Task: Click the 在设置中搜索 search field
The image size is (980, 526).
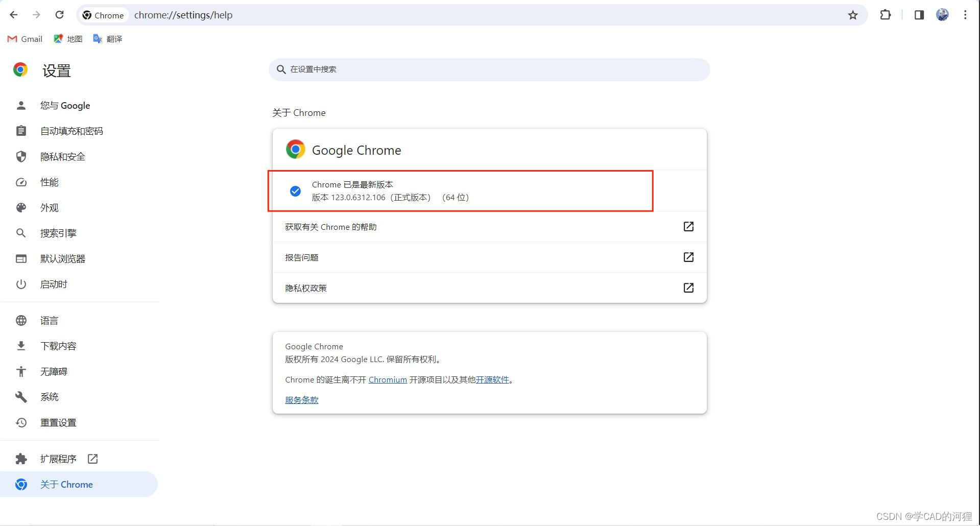Action: tap(489, 69)
